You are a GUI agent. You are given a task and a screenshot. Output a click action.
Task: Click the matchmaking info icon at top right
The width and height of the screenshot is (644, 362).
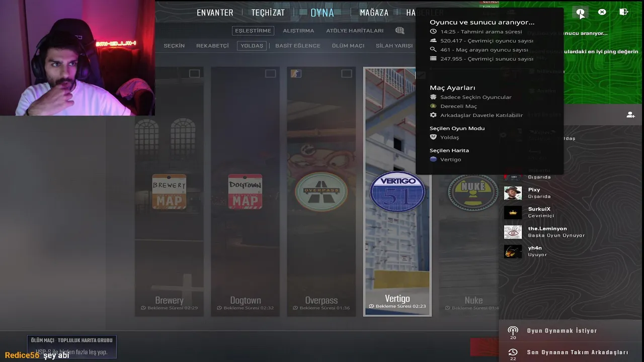pos(580,12)
